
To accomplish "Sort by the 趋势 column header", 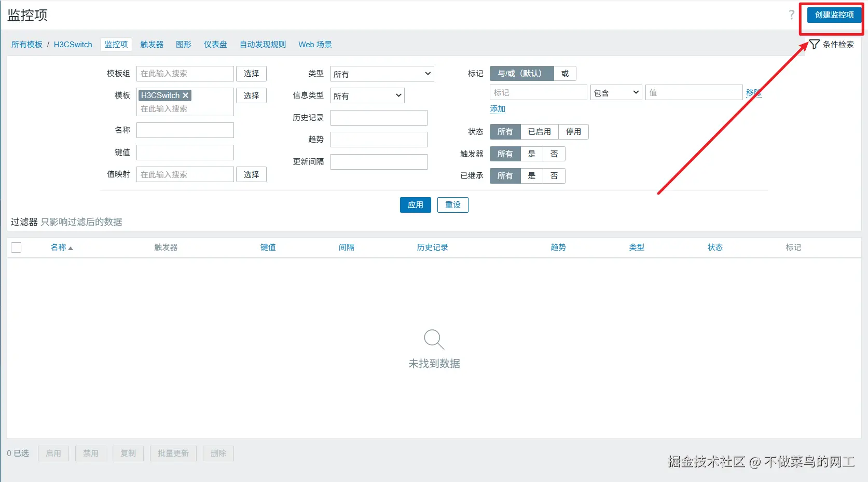I will pyautogui.click(x=558, y=247).
